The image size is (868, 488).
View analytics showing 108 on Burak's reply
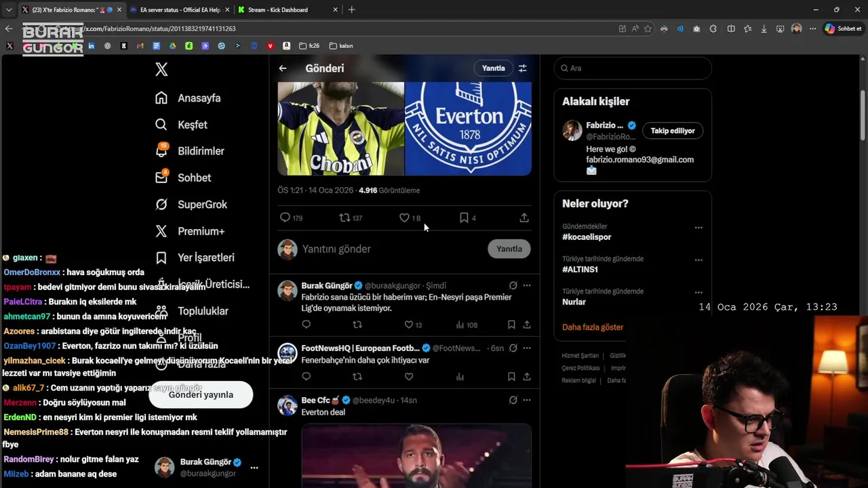(467, 325)
